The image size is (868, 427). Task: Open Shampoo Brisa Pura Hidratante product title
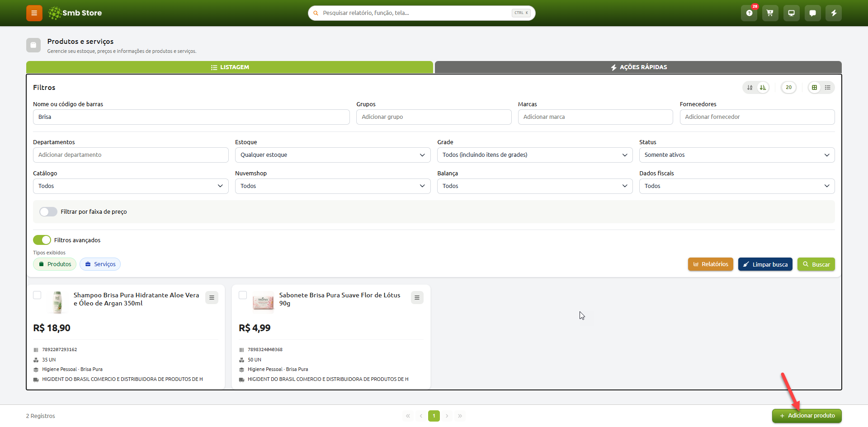[137, 299]
